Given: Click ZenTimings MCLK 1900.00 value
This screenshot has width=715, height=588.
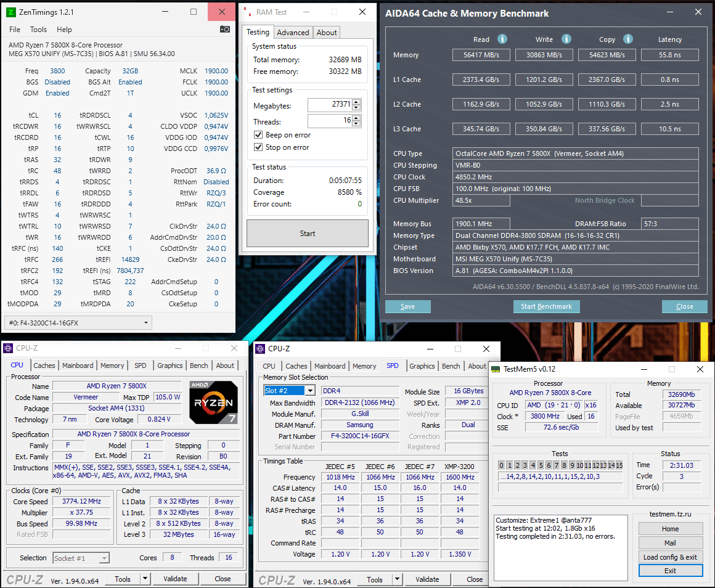Looking at the screenshot, I should coord(216,71).
